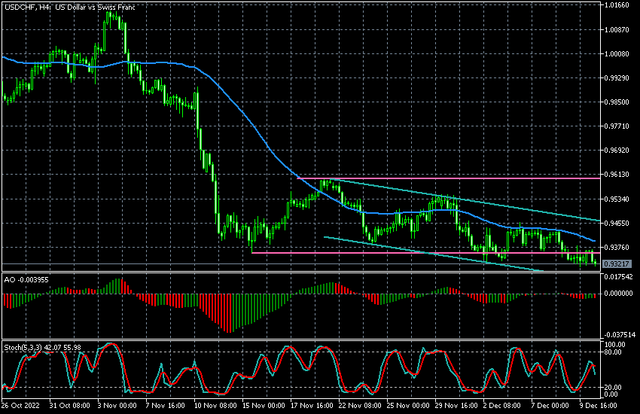This screenshot has width=640, height=414.
Task: Click the 9 Dec 16:00 time label
Action: (x=598, y=405)
